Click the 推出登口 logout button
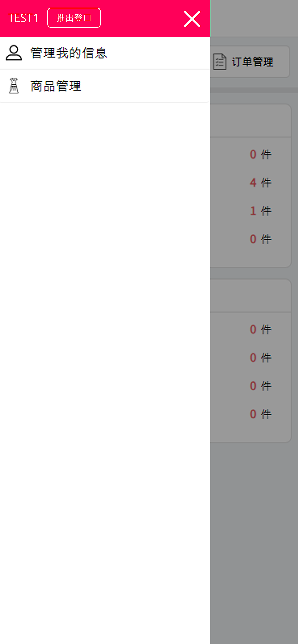This screenshot has height=644, width=298. [x=74, y=18]
